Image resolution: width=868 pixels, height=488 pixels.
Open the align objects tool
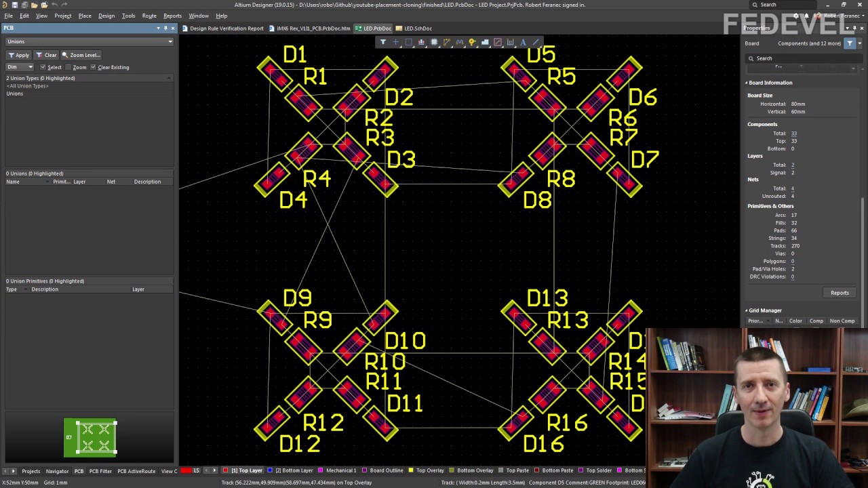point(421,42)
